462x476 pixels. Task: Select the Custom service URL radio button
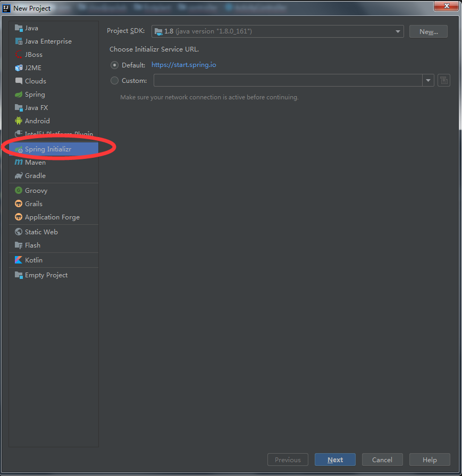pos(114,80)
